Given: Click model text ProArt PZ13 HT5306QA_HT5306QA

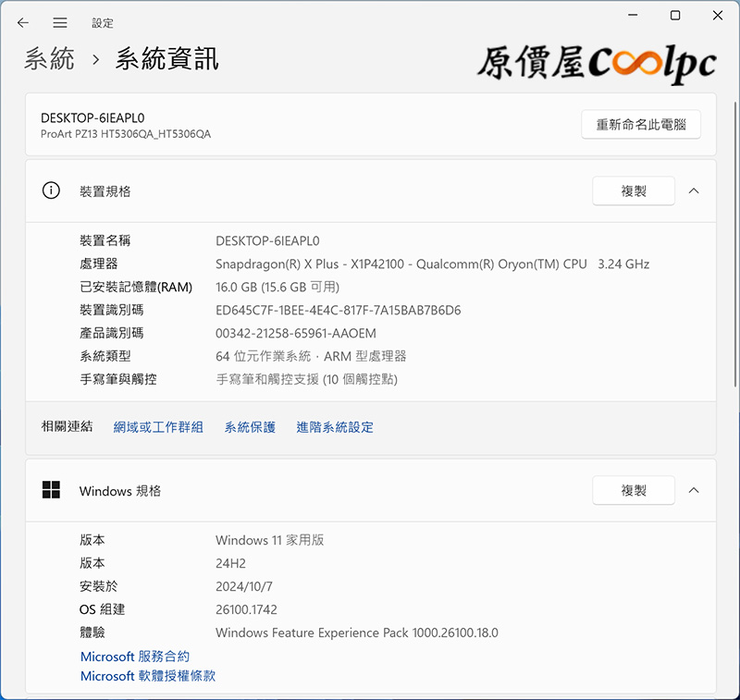Looking at the screenshot, I should click(x=126, y=134).
